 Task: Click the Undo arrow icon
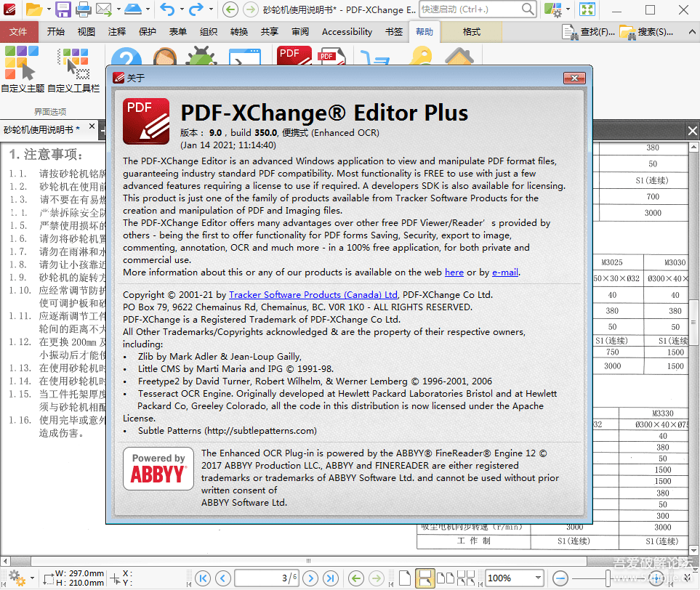pyautogui.click(x=167, y=9)
